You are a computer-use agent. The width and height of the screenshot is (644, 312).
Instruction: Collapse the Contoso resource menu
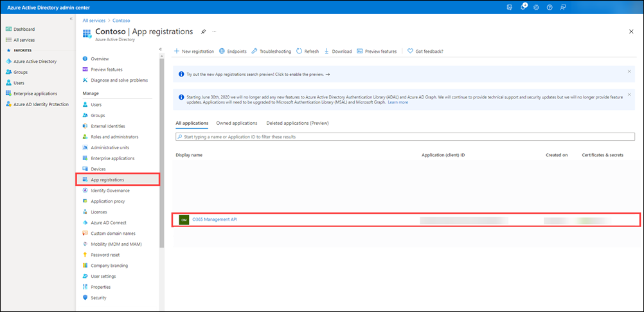(x=160, y=49)
